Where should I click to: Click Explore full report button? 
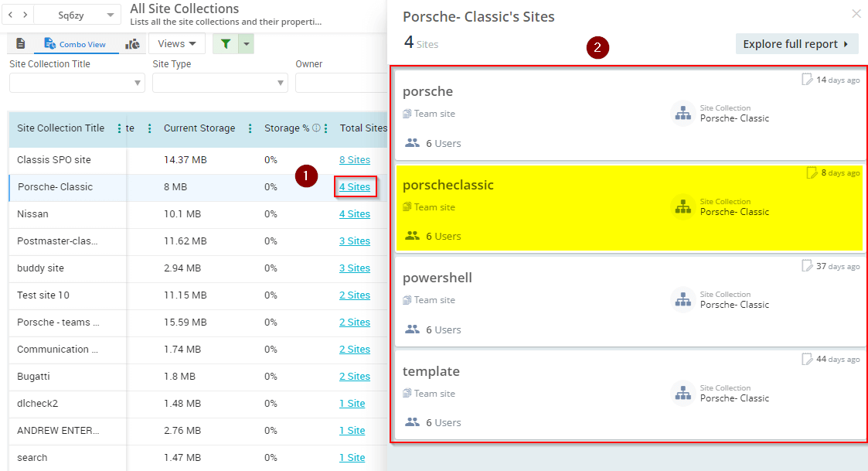tap(796, 44)
